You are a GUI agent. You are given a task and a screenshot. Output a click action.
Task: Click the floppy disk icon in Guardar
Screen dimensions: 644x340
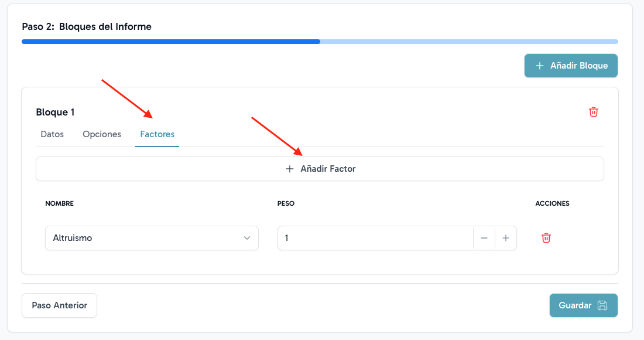point(602,305)
